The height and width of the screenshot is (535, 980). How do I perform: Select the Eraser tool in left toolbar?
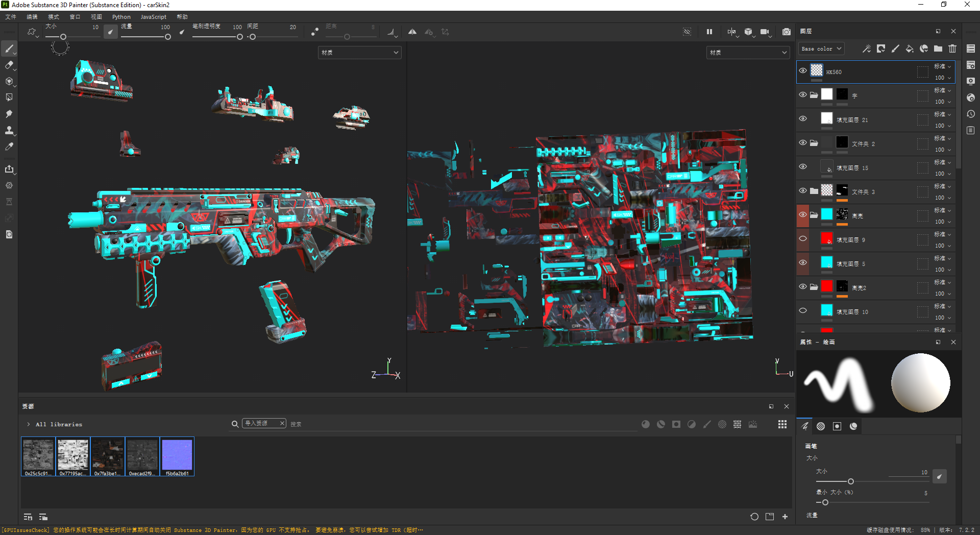[x=9, y=65]
